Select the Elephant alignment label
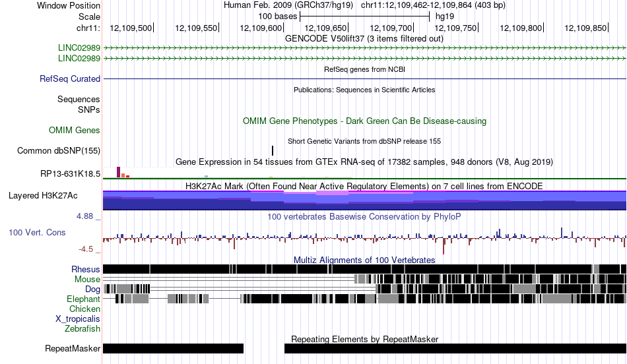The height and width of the screenshot is (364, 627). [x=83, y=299]
